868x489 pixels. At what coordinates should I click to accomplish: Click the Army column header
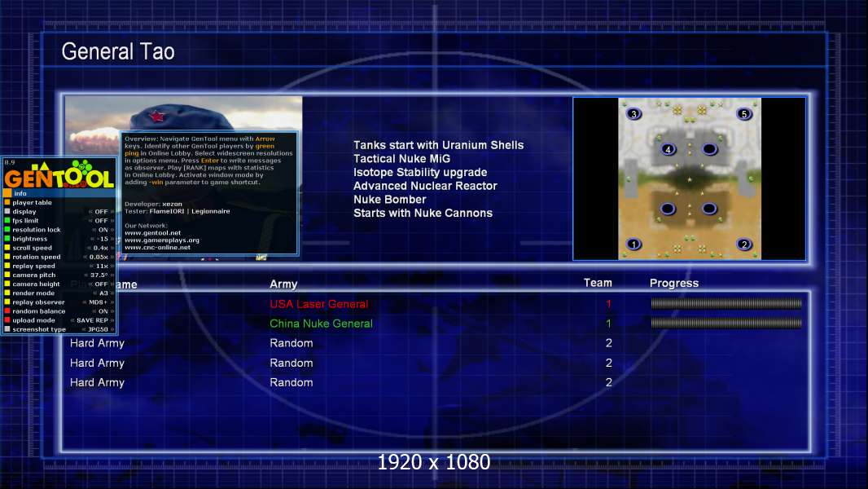[283, 284]
